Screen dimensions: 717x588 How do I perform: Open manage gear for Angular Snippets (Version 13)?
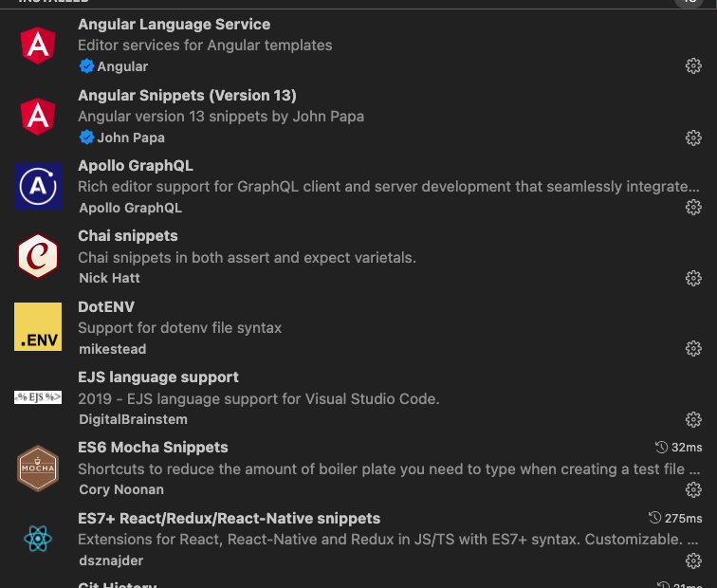pos(693,138)
